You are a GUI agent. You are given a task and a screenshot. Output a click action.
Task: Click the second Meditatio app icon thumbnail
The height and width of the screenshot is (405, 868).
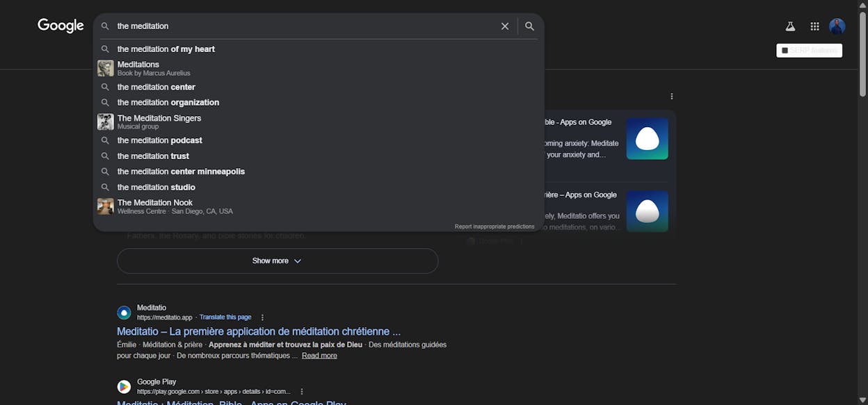pyautogui.click(x=648, y=211)
